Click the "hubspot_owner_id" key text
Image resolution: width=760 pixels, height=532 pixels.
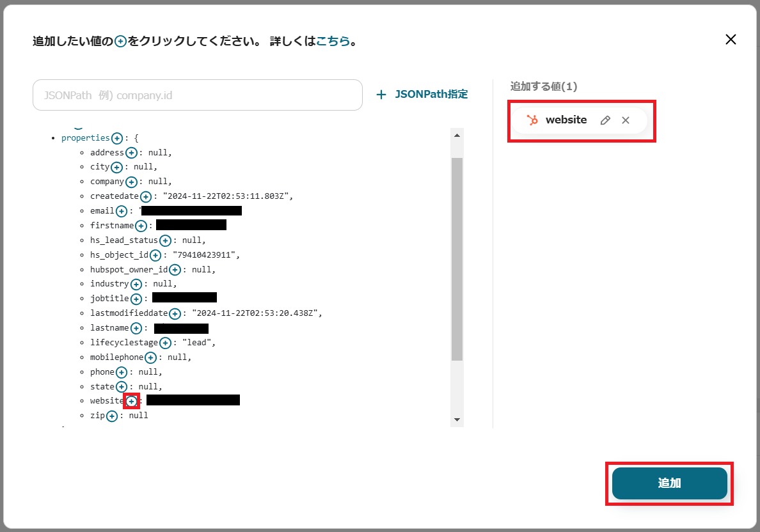click(129, 269)
